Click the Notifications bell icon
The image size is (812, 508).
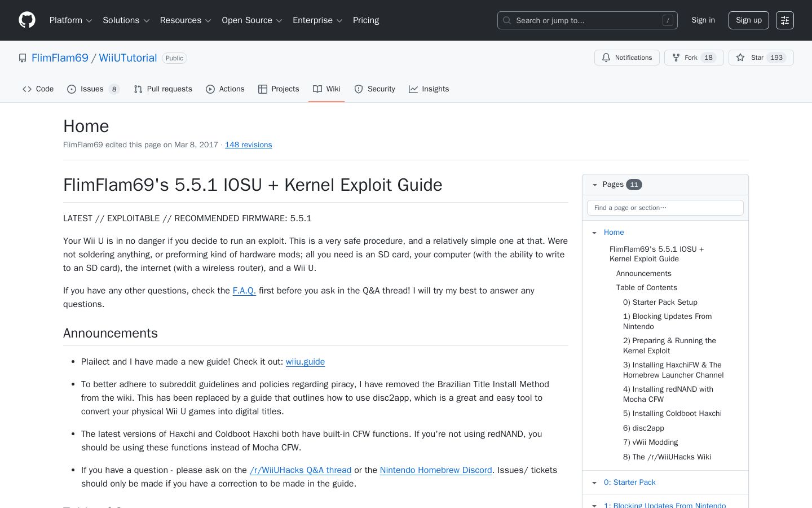click(x=606, y=58)
